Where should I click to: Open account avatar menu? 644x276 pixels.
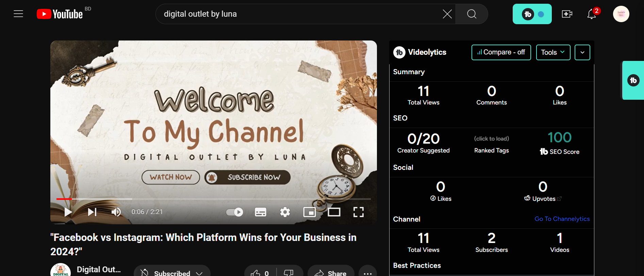tap(621, 14)
